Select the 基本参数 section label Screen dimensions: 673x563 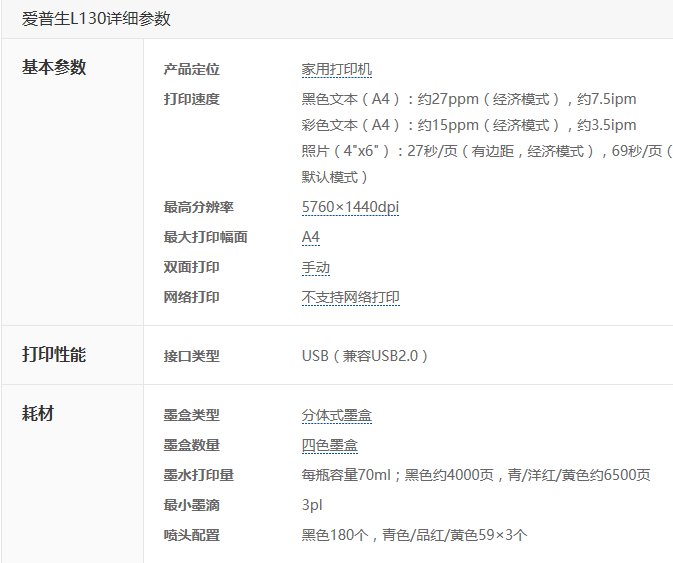tap(54, 67)
